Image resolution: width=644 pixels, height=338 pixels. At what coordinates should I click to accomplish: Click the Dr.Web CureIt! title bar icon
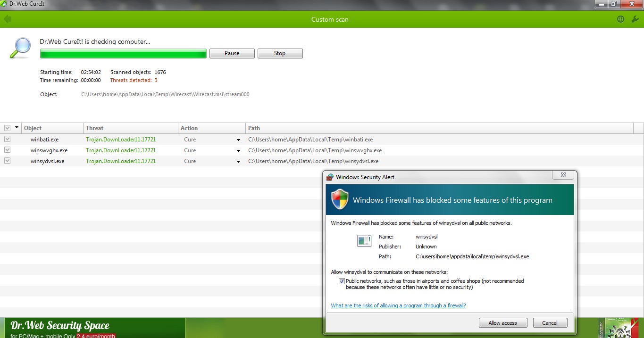click(x=4, y=4)
